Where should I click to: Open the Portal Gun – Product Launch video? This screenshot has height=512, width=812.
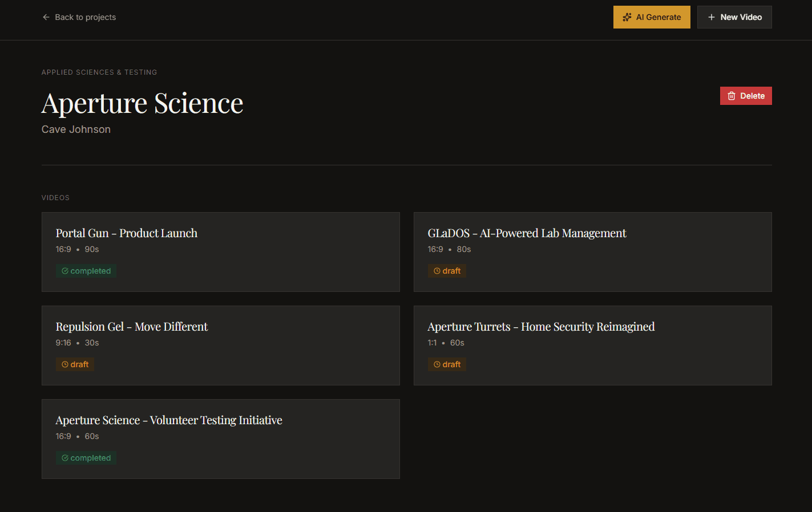(220, 252)
